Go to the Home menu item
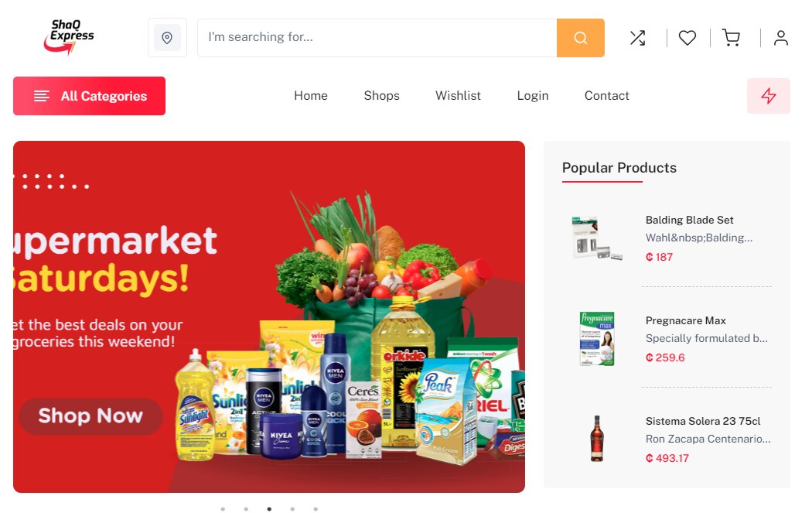 [311, 96]
